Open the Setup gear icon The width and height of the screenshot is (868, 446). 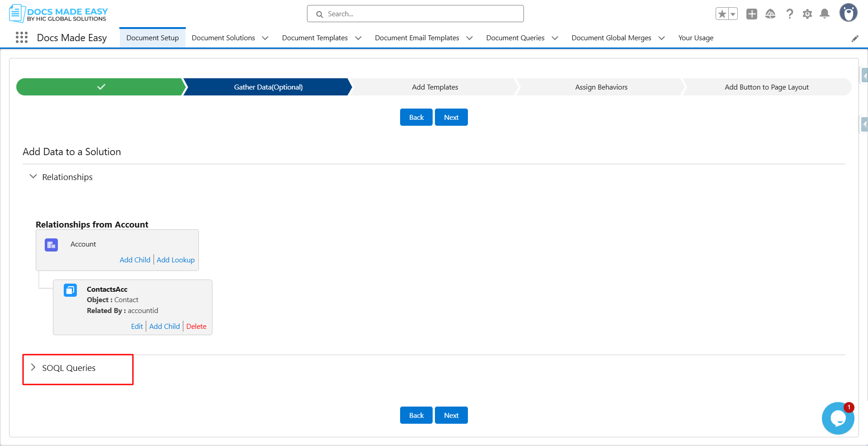coord(807,14)
